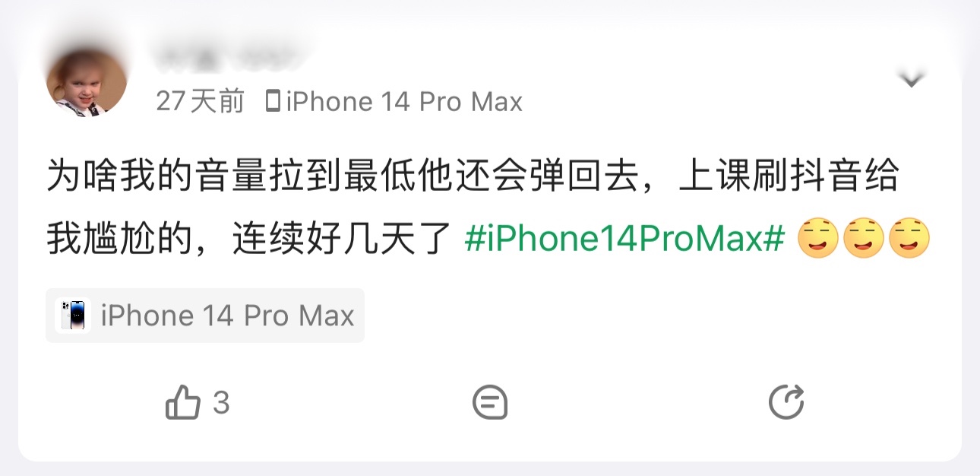This screenshot has height=476, width=980.
Task: Tap the share/repost arrow icon
Action: 786,402
